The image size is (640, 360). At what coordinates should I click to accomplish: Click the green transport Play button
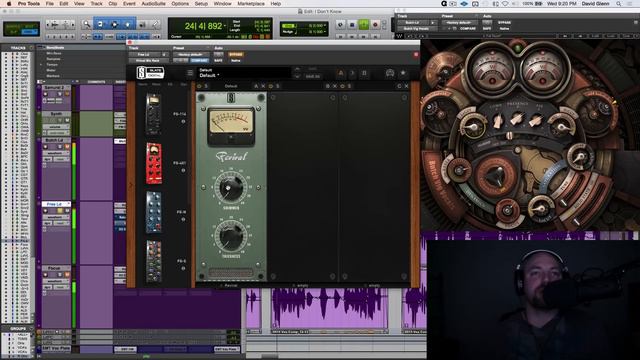point(363,25)
